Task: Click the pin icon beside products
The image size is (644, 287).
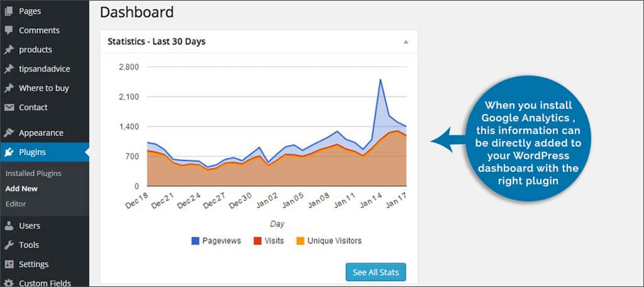Action: tap(9, 50)
